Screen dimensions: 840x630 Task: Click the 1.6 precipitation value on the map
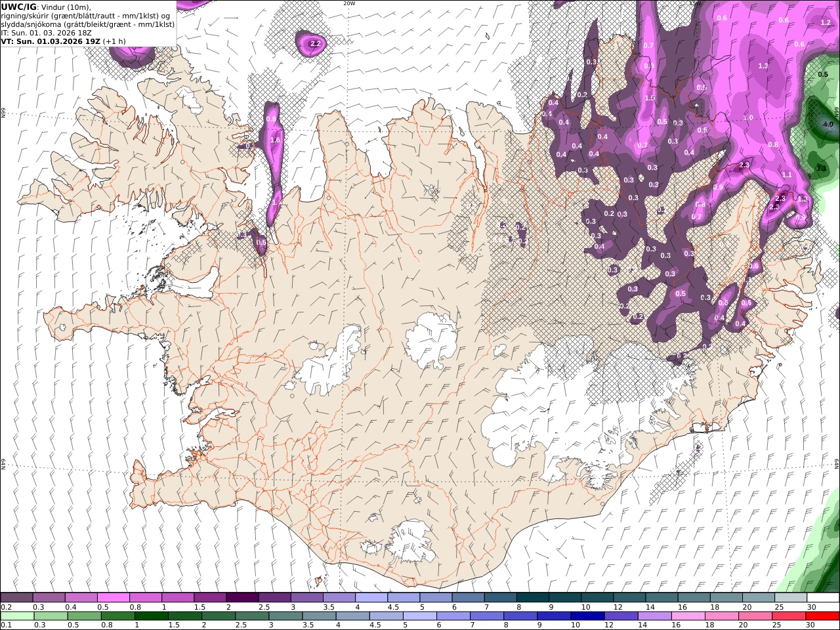pos(275,140)
